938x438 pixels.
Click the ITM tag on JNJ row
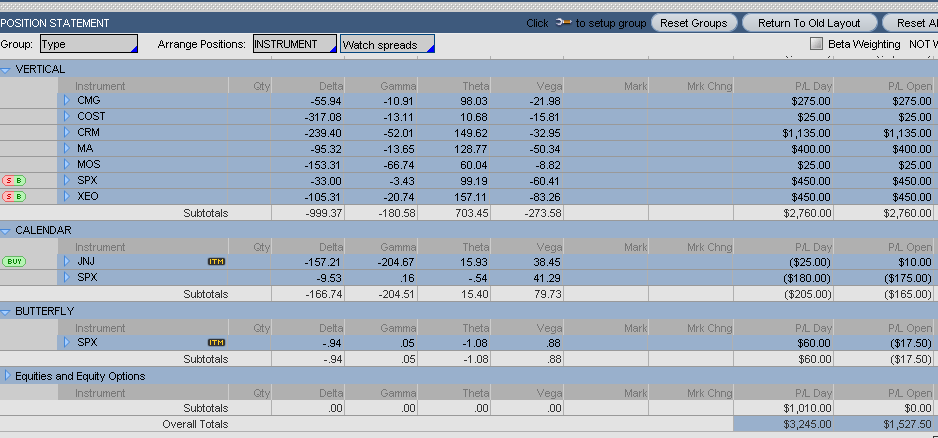(x=216, y=261)
